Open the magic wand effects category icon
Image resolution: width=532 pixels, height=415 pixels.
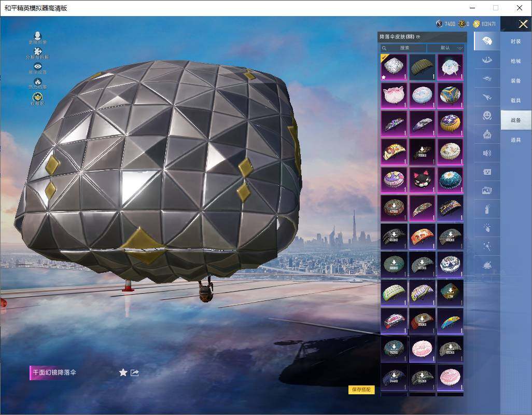pyautogui.click(x=487, y=246)
